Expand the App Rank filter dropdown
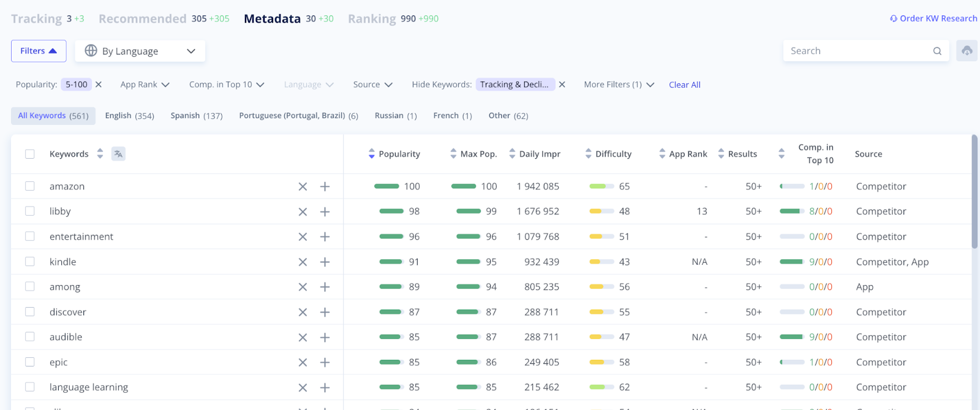Image resolution: width=980 pixels, height=410 pixels. tap(145, 85)
